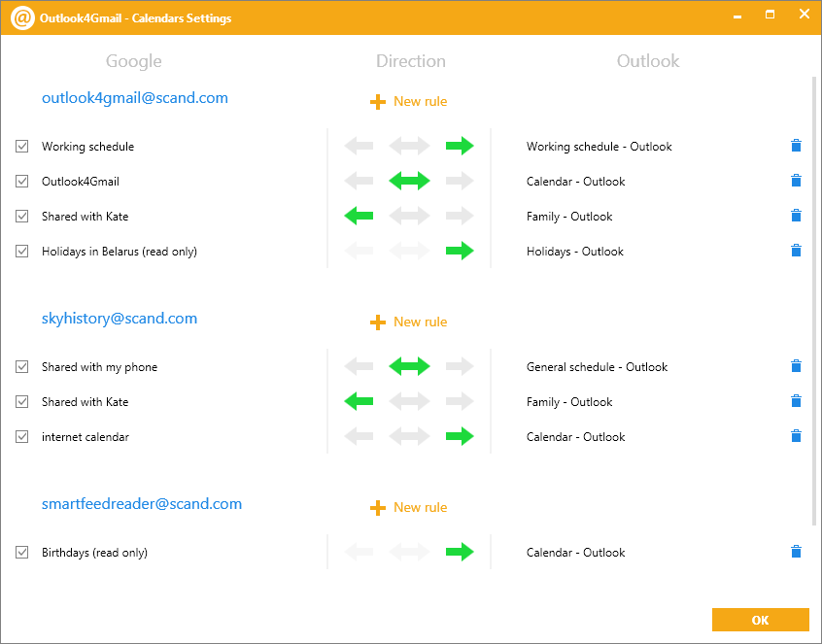The height and width of the screenshot is (644, 822).
Task: Toggle Shared with my phone checkbox
Action: coord(22,367)
